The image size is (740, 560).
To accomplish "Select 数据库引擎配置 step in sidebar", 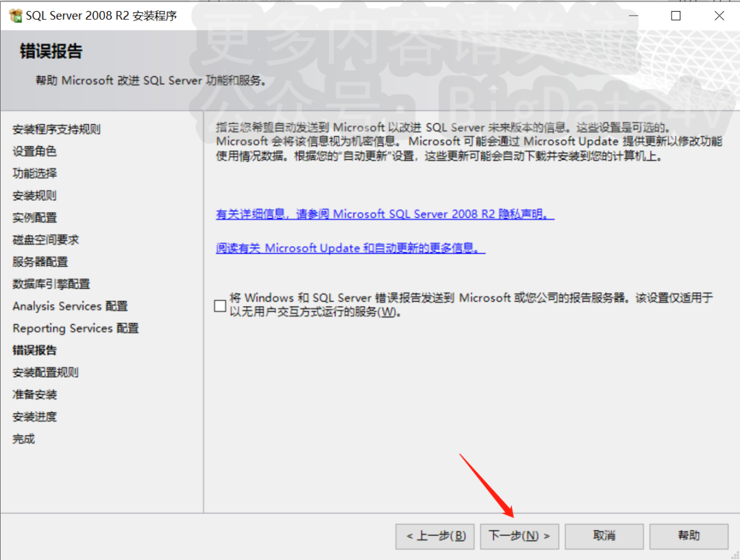I will [51, 284].
